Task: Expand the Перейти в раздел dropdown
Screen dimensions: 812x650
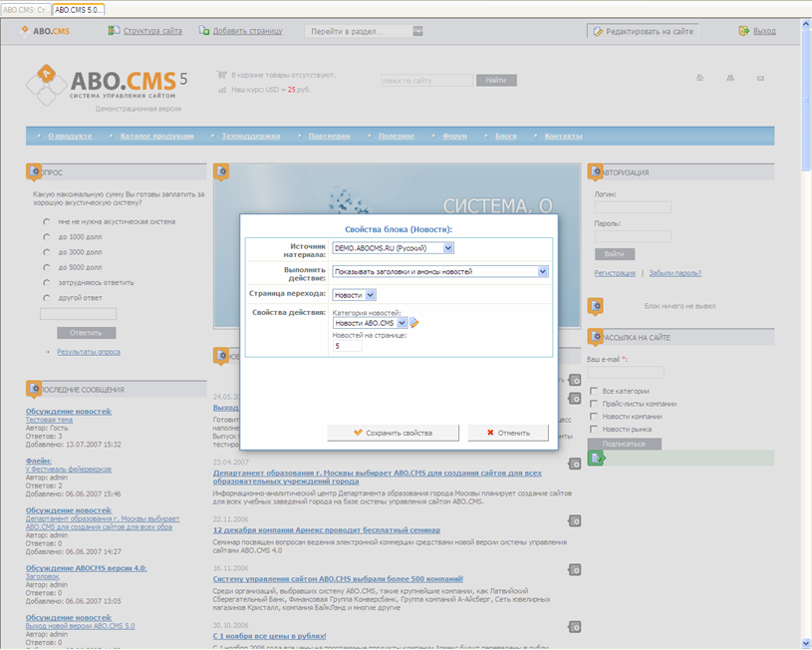Action: 416,30
